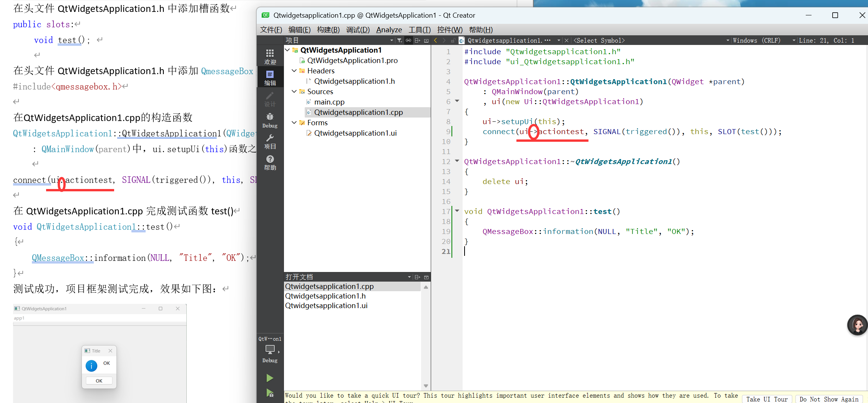Collapse the Sources folder

point(294,91)
